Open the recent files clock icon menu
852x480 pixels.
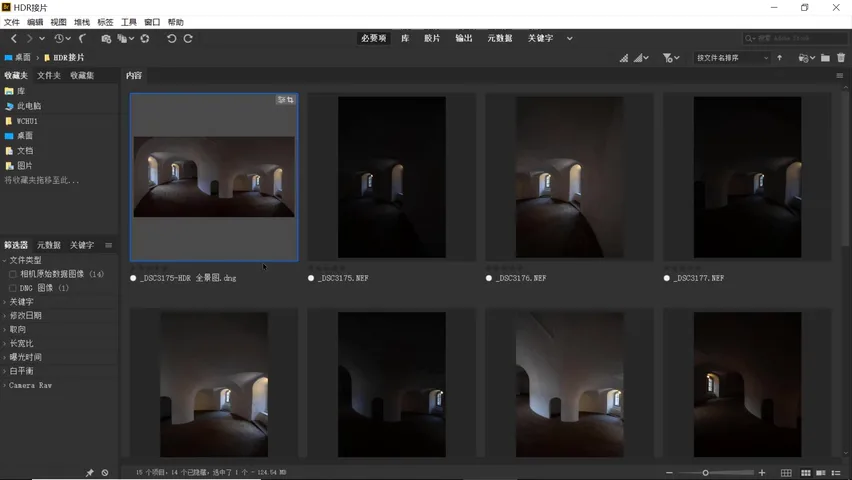[x=62, y=39]
